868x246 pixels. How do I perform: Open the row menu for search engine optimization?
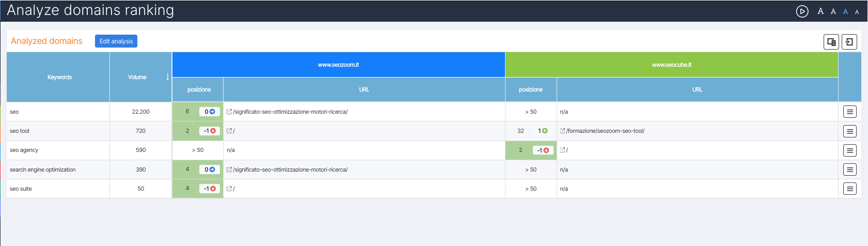(x=850, y=170)
